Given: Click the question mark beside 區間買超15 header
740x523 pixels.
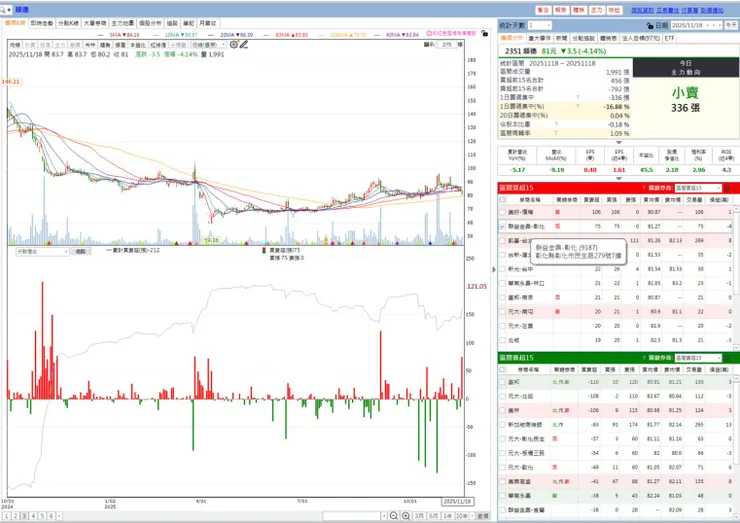Looking at the screenshot, I should 643,188.
